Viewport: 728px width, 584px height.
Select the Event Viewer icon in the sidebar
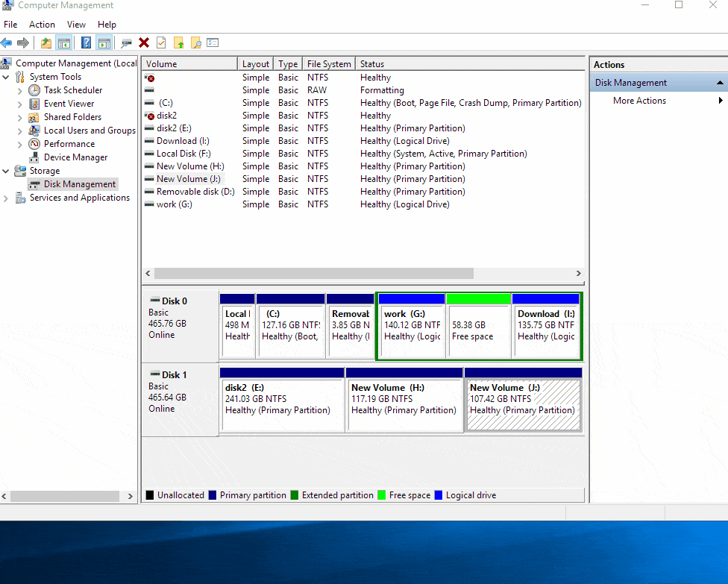35,103
